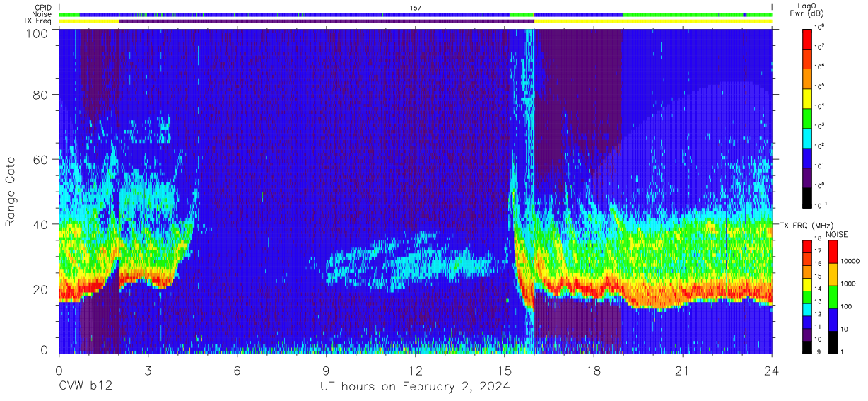
Task: Select hour 21 on the UT time axis
Action: [683, 370]
